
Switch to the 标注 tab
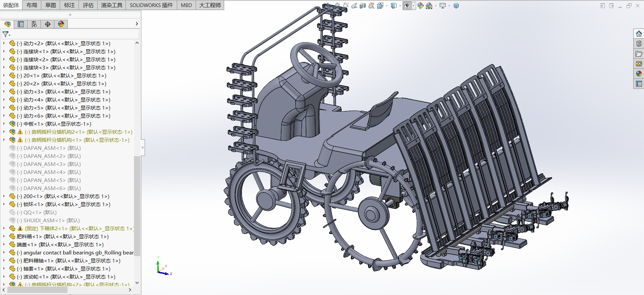tap(69, 5)
